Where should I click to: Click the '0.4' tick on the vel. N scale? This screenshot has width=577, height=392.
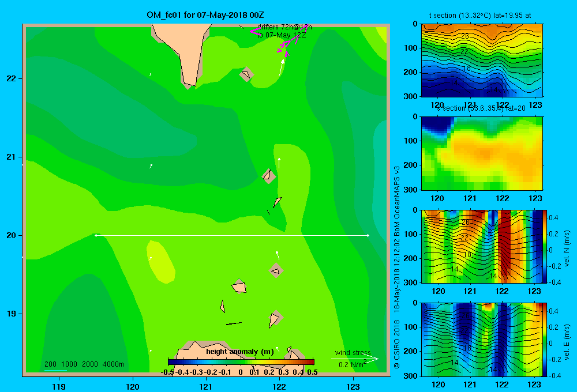coord(553,218)
